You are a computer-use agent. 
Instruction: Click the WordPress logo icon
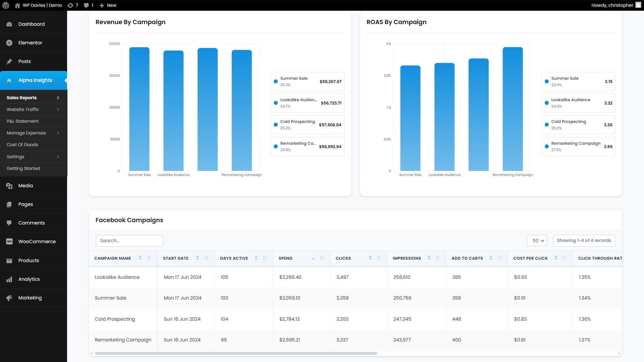[x=6, y=5]
